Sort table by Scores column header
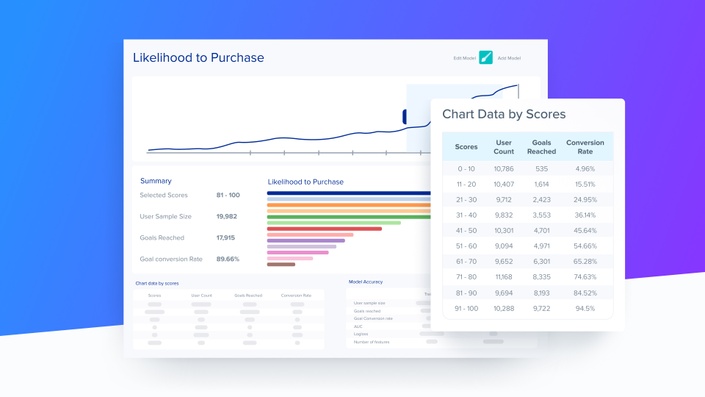 click(x=466, y=147)
